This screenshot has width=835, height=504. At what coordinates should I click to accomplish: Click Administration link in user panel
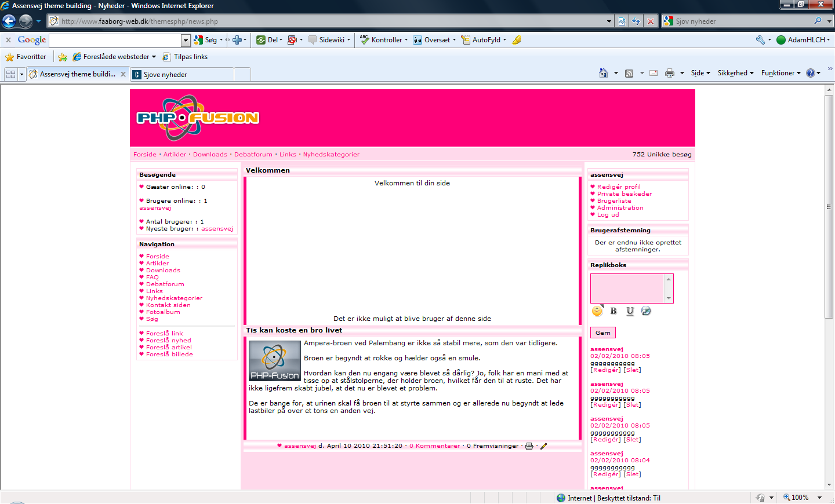(x=620, y=208)
